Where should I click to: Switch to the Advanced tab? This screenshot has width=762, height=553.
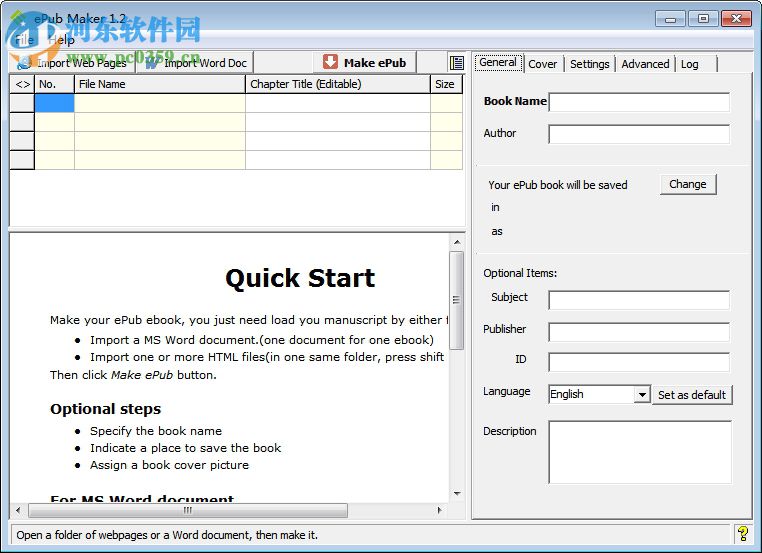tap(645, 64)
